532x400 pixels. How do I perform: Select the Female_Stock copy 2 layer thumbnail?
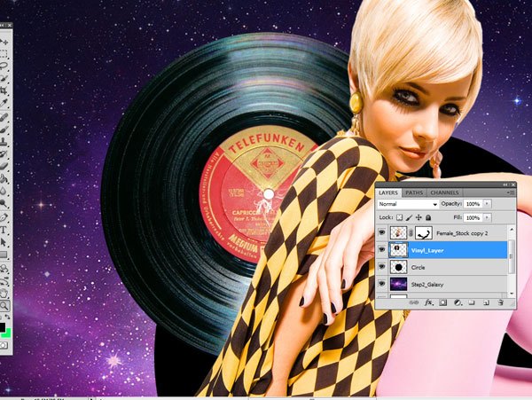(398, 233)
